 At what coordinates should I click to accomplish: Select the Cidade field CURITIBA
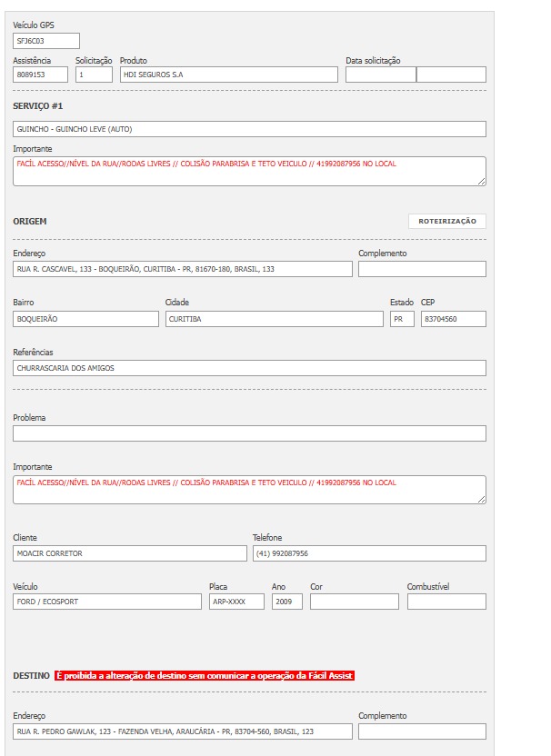pos(275,319)
